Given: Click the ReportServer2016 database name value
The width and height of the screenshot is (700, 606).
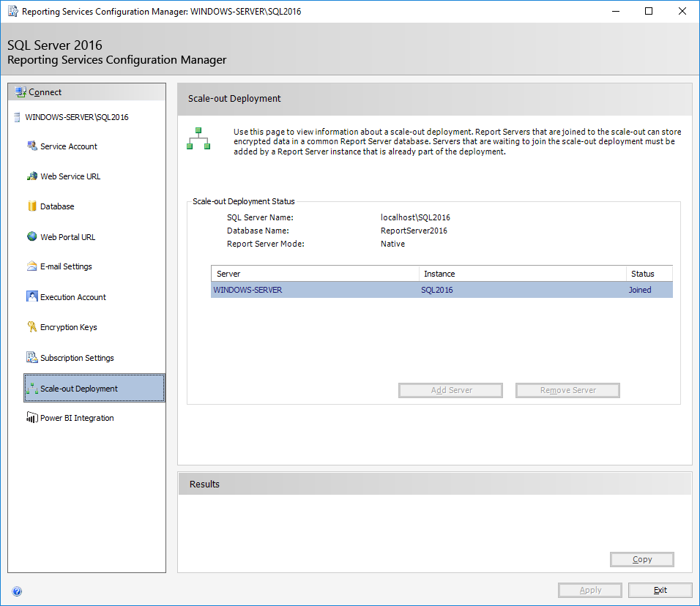Looking at the screenshot, I should coord(414,231).
